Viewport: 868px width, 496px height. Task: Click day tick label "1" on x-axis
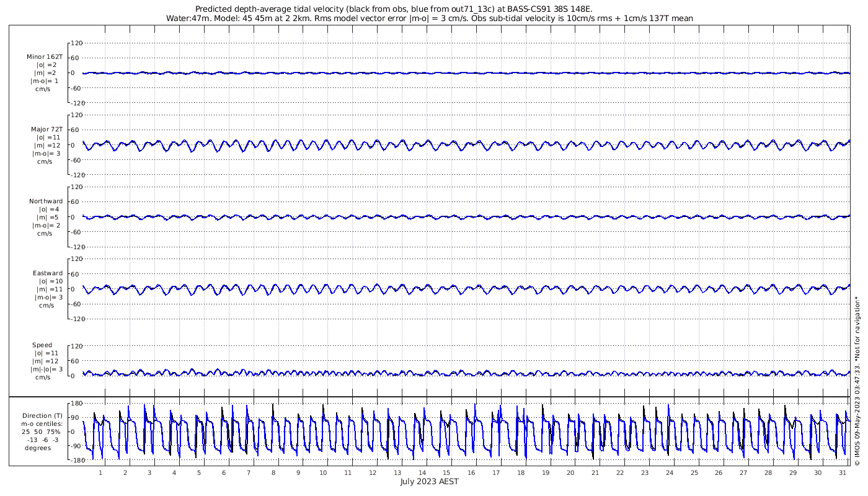click(100, 472)
